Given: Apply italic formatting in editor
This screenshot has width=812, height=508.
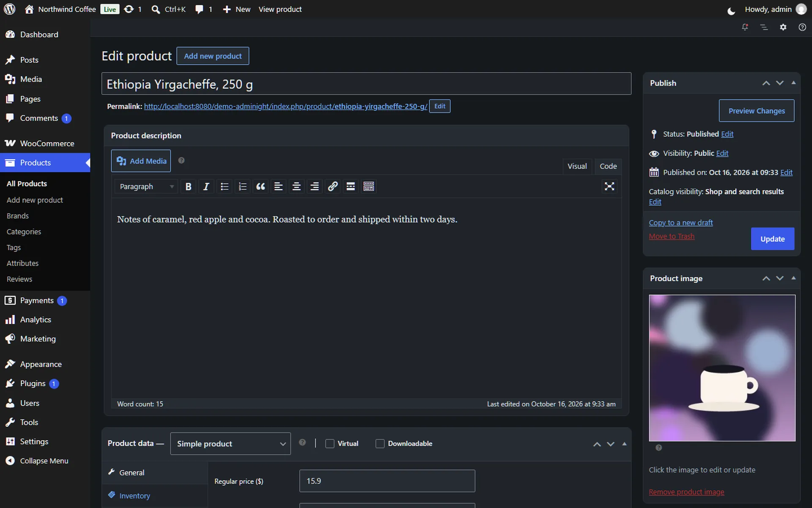Looking at the screenshot, I should [206, 187].
